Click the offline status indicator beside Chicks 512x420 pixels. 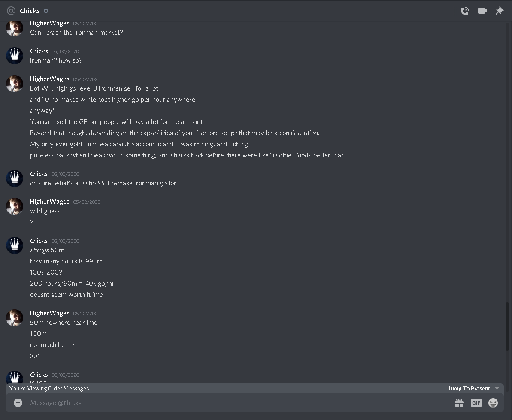tap(46, 11)
